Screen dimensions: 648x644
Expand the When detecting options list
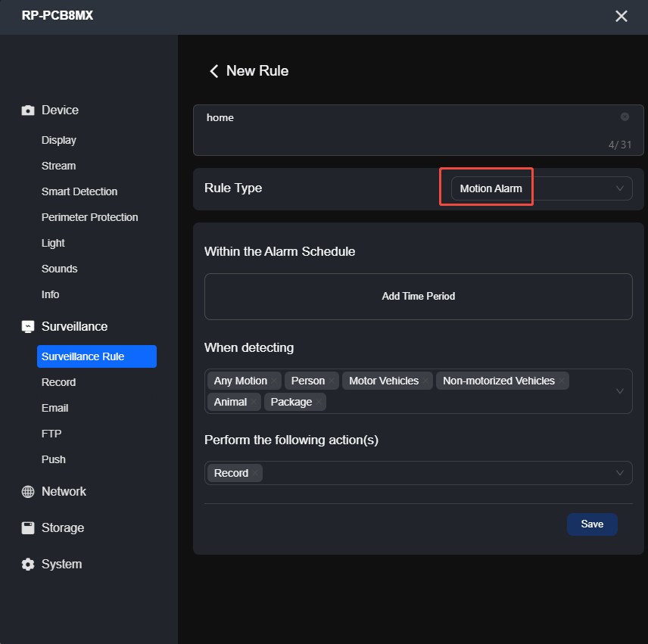619,391
